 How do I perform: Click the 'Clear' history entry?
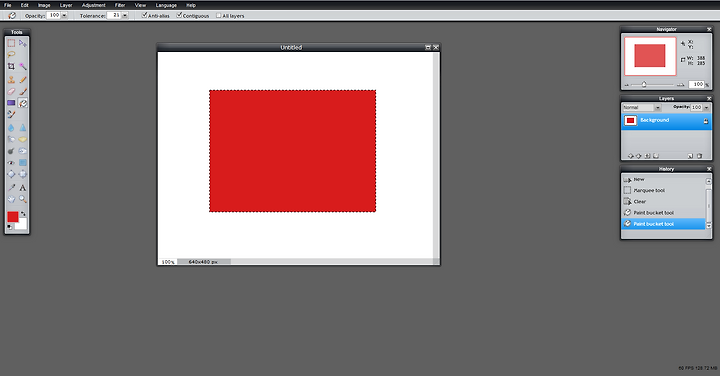[664, 202]
